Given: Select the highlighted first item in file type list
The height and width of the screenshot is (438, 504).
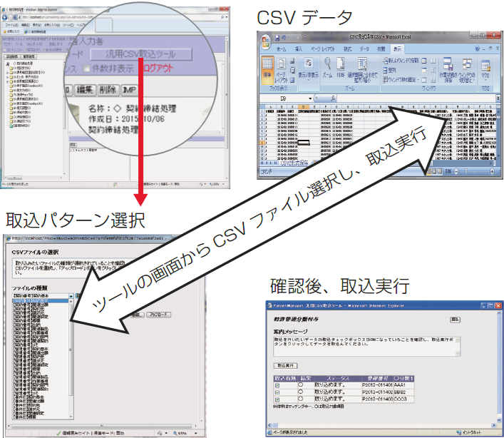Looking at the screenshot, I should tap(41, 301).
